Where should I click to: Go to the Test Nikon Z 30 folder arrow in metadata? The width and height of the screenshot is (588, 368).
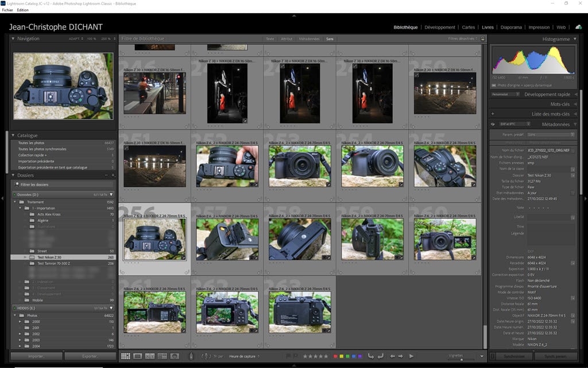pos(572,175)
